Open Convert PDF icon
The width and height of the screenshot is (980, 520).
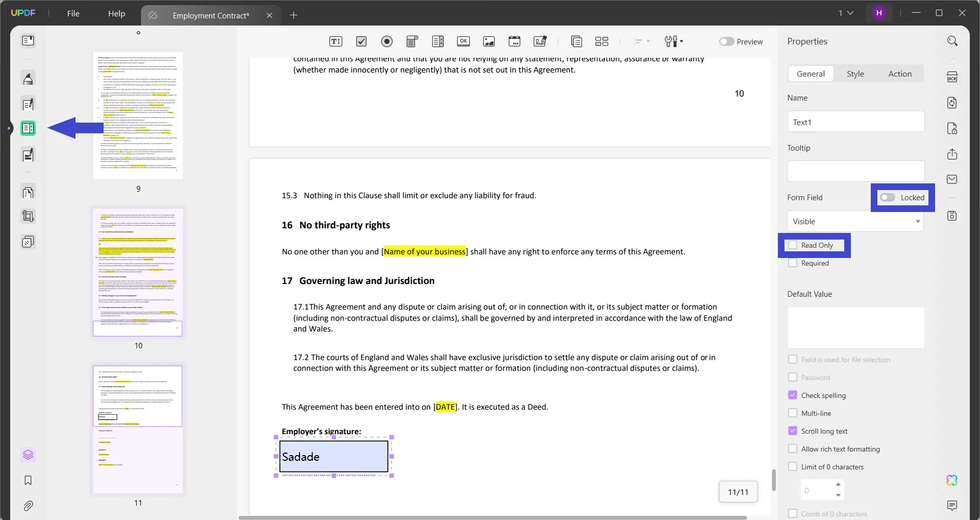(x=952, y=103)
